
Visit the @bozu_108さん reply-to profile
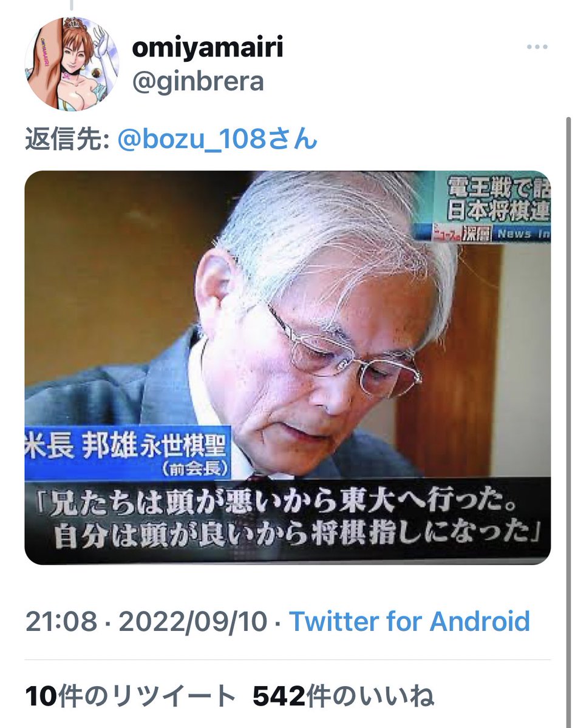click(x=217, y=140)
